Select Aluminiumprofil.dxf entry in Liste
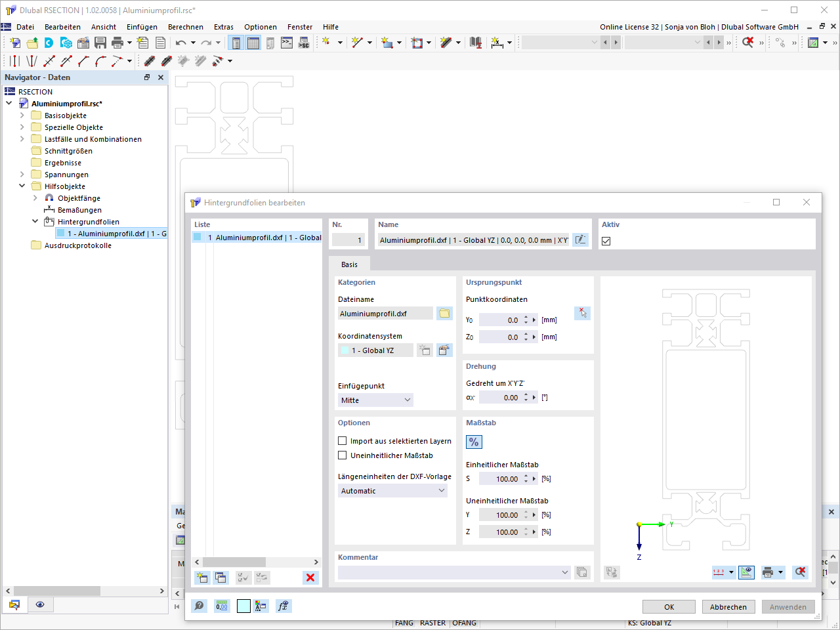The height and width of the screenshot is (630, 840). tap(257, 238)
